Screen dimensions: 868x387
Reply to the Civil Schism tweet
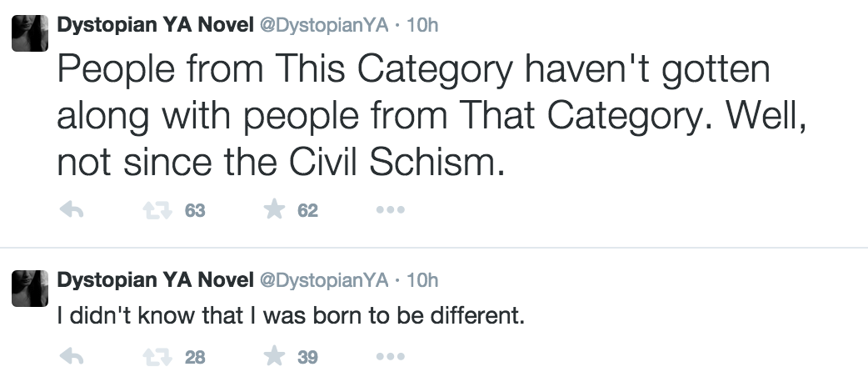(x=72, y=211)
